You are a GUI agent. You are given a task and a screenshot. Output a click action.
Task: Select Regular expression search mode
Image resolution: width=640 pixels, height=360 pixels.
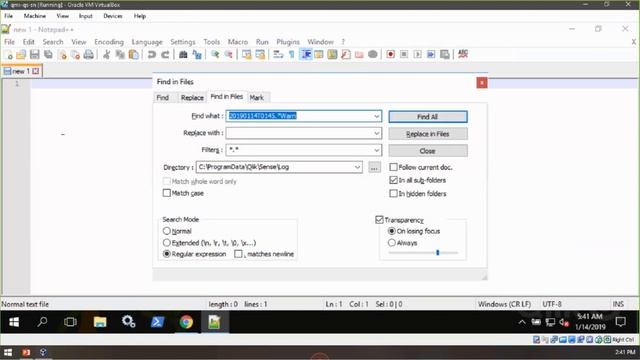coord(167,254)
